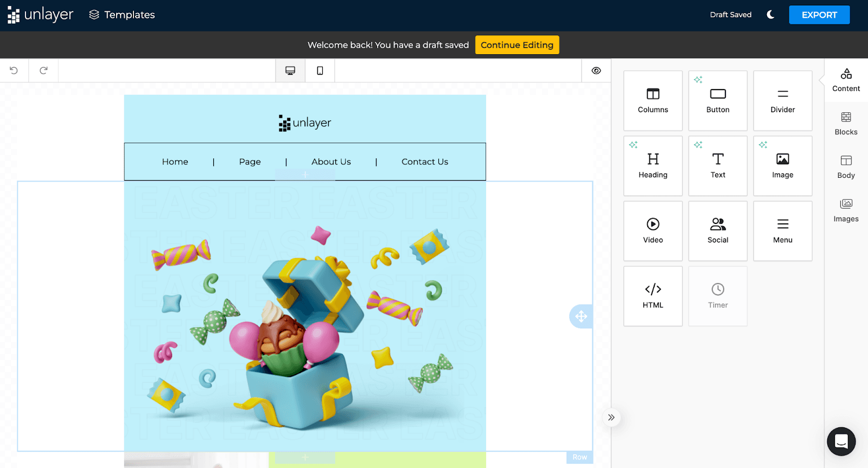This screenshot has height=468, width=868.
Task: Open the Body tab
Action: pyautogui.click(x=846, y=167)
